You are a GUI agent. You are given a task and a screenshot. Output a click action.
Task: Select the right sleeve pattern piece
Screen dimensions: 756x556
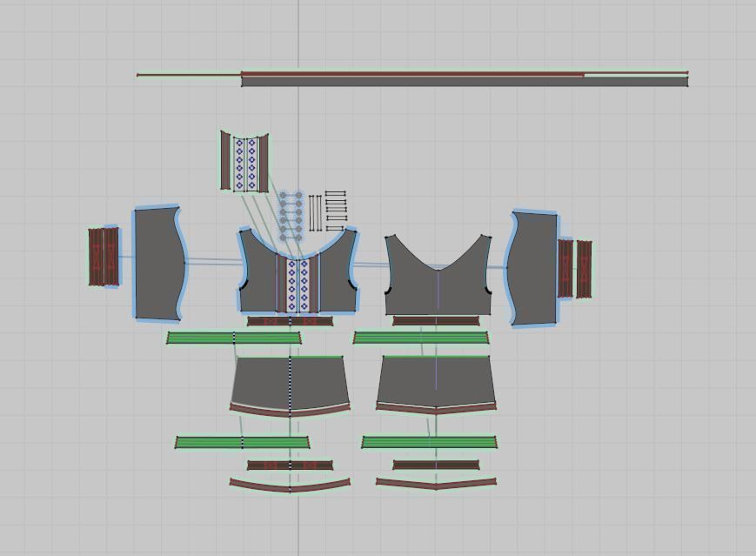pos(534,268)
